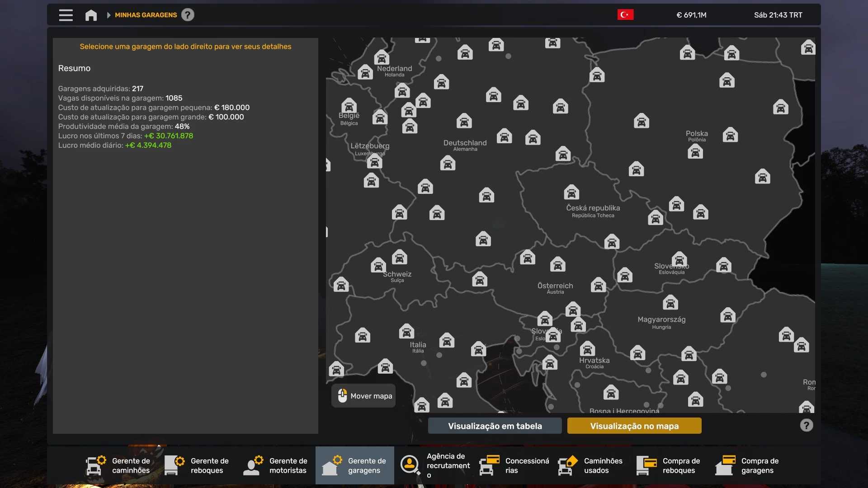Screen dimensions: 868x488
Task: Click the help question mark below map
Action: click(x=806, y=425)
